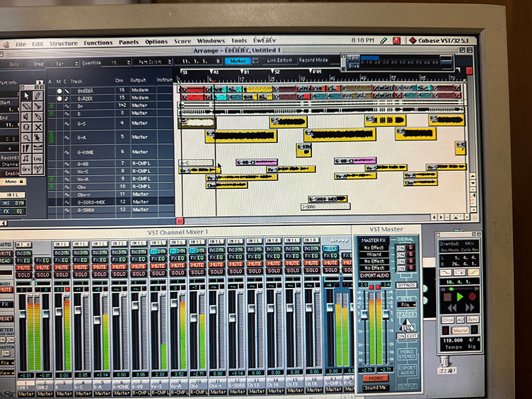Click the Link Editors button

(x=279, y=61)
